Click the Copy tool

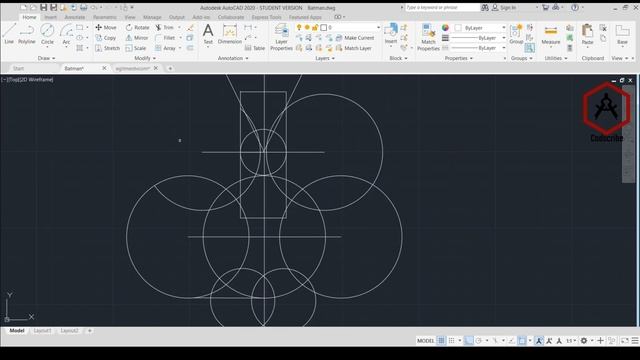(x=106, y=38)
